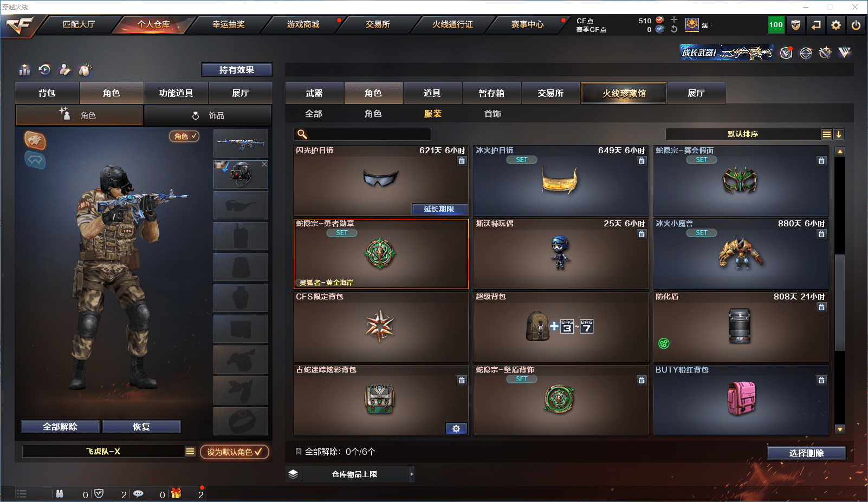This screenshot has height=502, width=868.
Task: Open the wrench tools icon at top right
Action: pos(825,53)
